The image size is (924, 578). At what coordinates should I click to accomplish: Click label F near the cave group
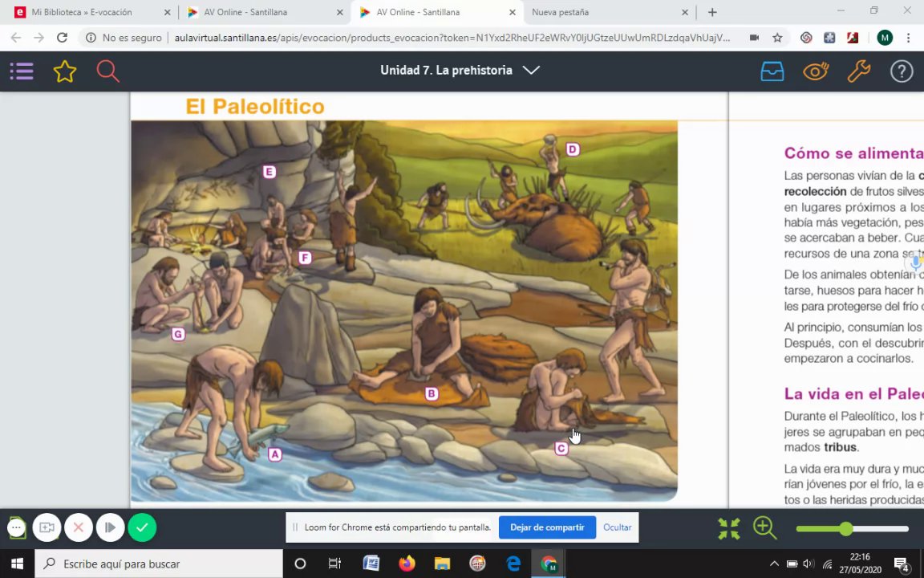click(x=304, y=258)
